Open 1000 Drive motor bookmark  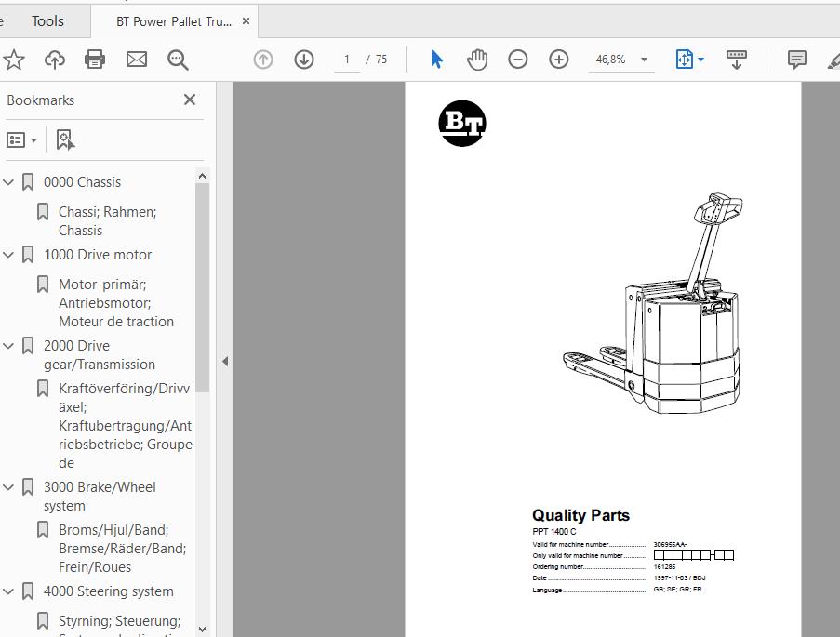(x=98, y=255)
